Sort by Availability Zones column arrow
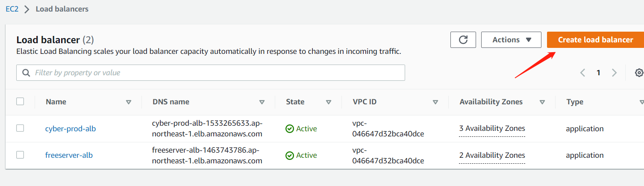644x186 pixels. click(542, 102)
